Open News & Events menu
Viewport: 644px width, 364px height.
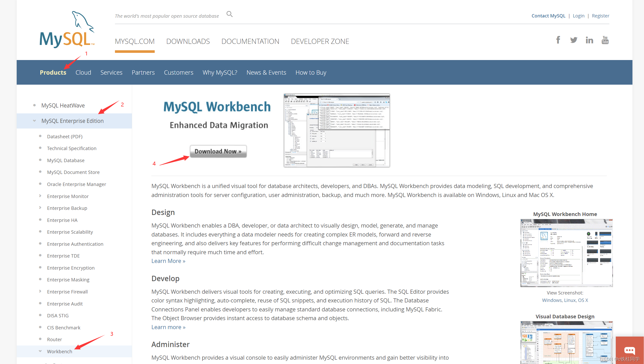click(x=266, y=72)
